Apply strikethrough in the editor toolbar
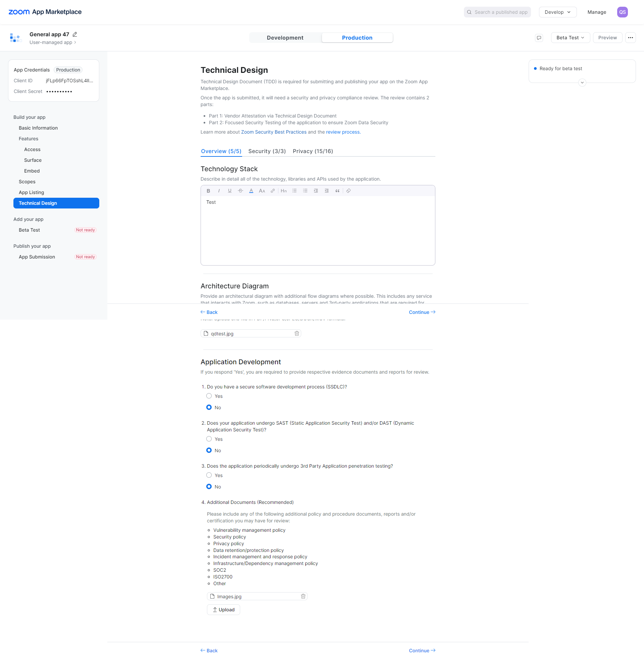Screen dimensions: 644x659 [240, 191]
